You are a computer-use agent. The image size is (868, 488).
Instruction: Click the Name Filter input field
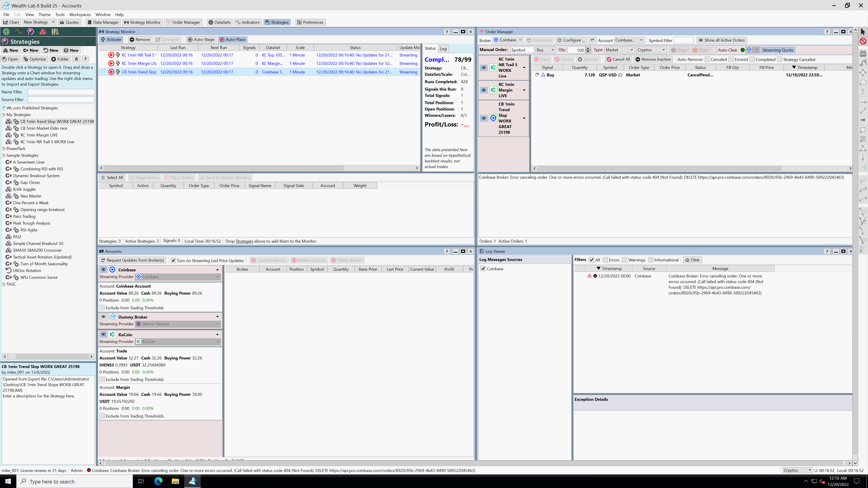coord(61,92)
